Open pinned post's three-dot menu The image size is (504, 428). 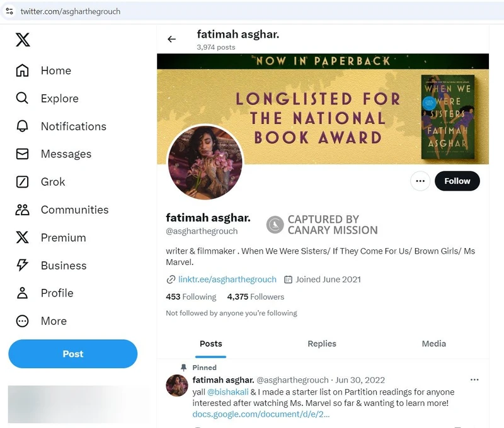click(x=474, y=380)
